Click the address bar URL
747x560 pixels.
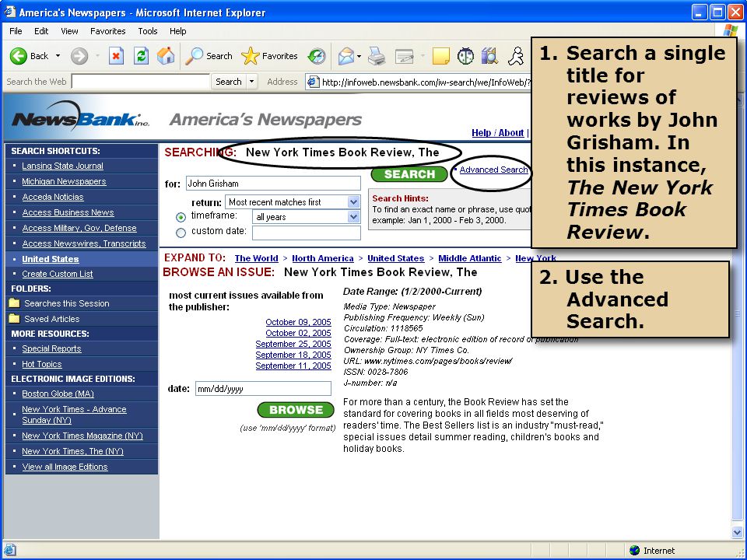click(426, 82)
